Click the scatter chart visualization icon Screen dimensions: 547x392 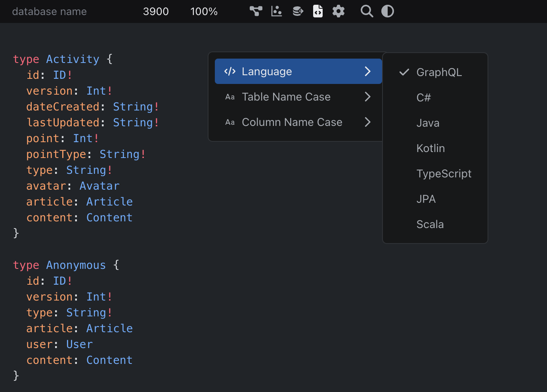(276, 11)
